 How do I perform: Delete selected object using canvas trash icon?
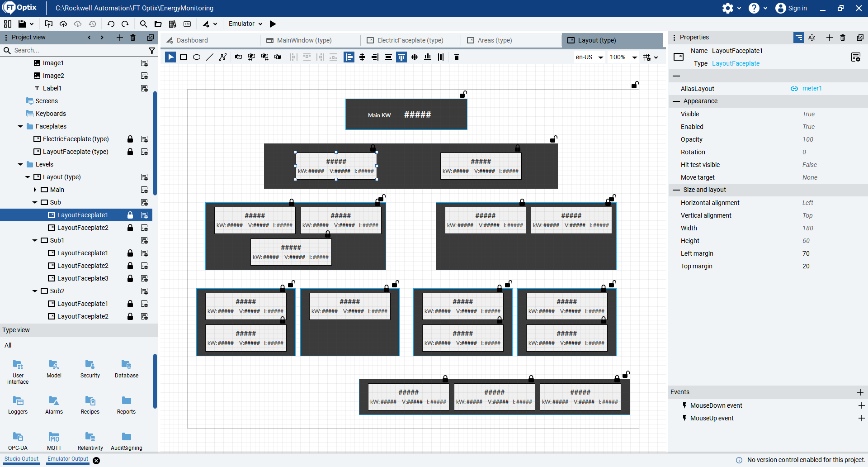(457, 57)
